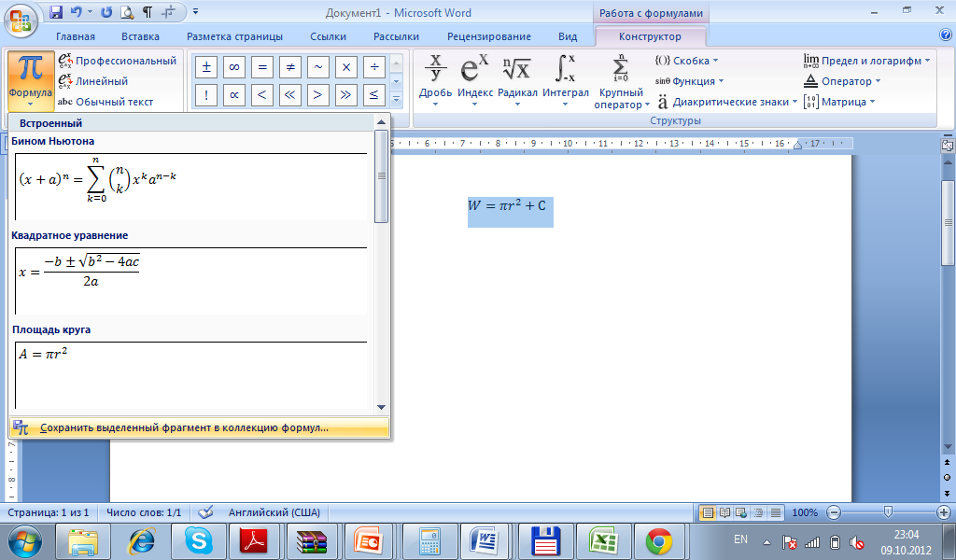
Task: Open Предел и логарифм dropdown
Action: point(866,61)
